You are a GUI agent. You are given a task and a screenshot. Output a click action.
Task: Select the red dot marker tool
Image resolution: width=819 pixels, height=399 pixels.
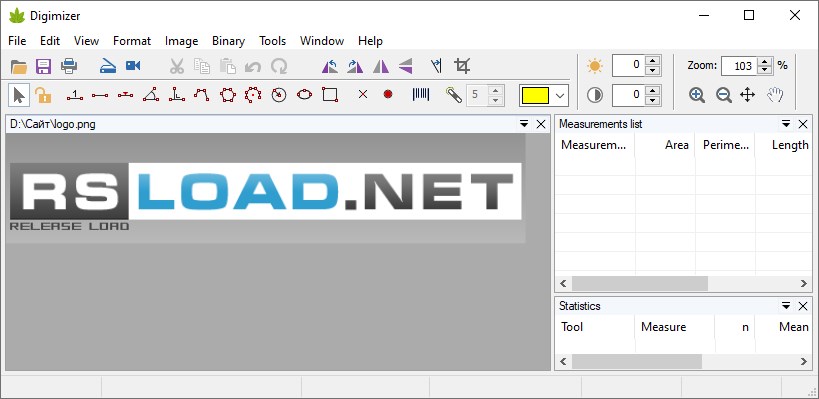point(388,95)
